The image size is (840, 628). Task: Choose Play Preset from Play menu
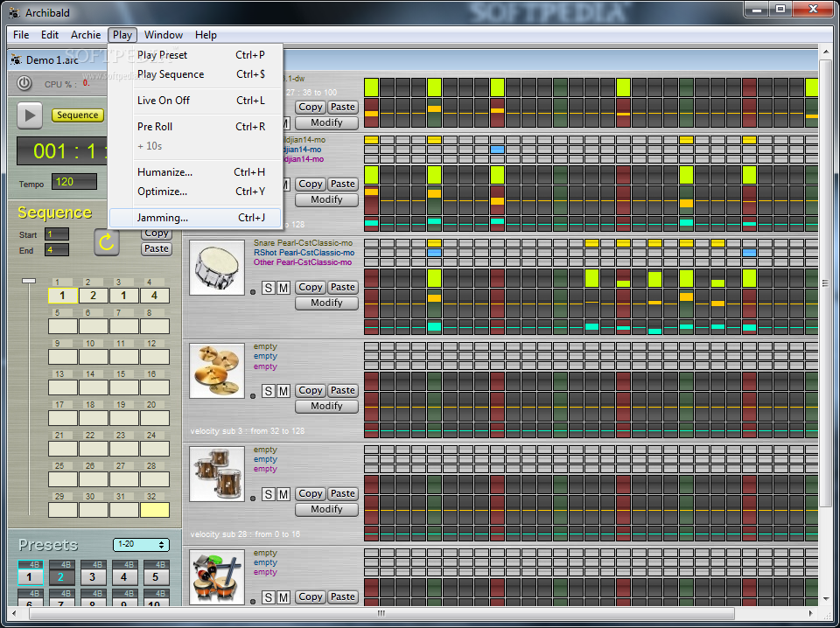(195, 54)
